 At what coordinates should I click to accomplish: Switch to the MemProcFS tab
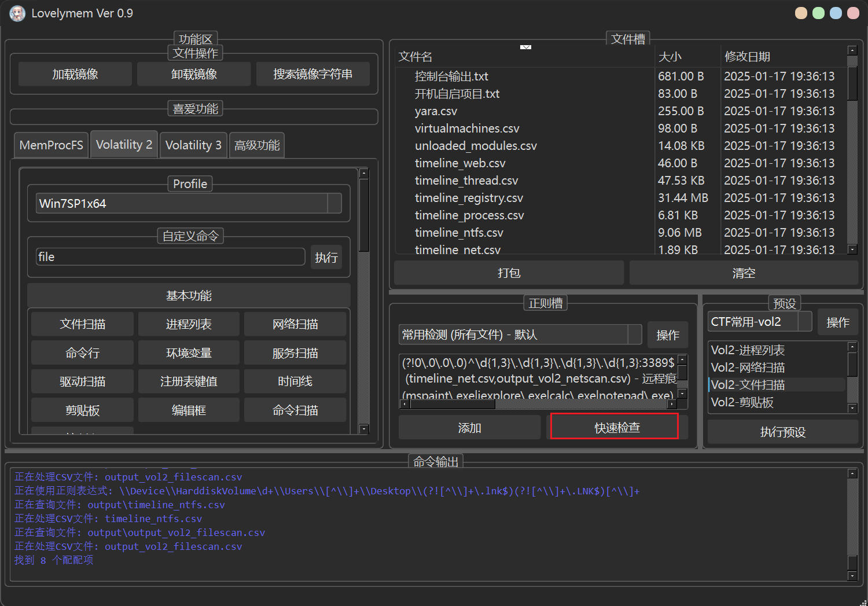tap(51, 145)
